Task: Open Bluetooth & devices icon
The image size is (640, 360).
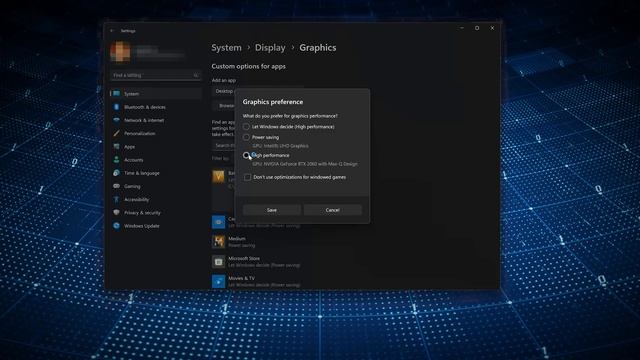Action: point(116,107)
